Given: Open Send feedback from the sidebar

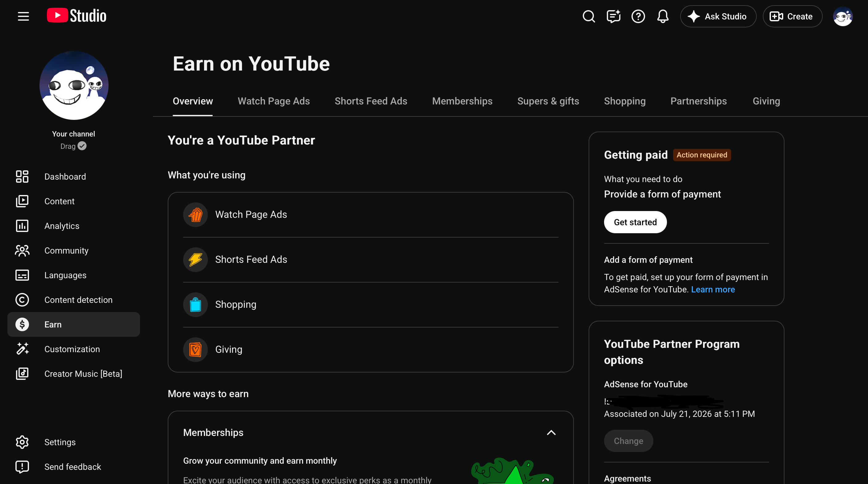Looking at the screenshot, I should 73,467.
